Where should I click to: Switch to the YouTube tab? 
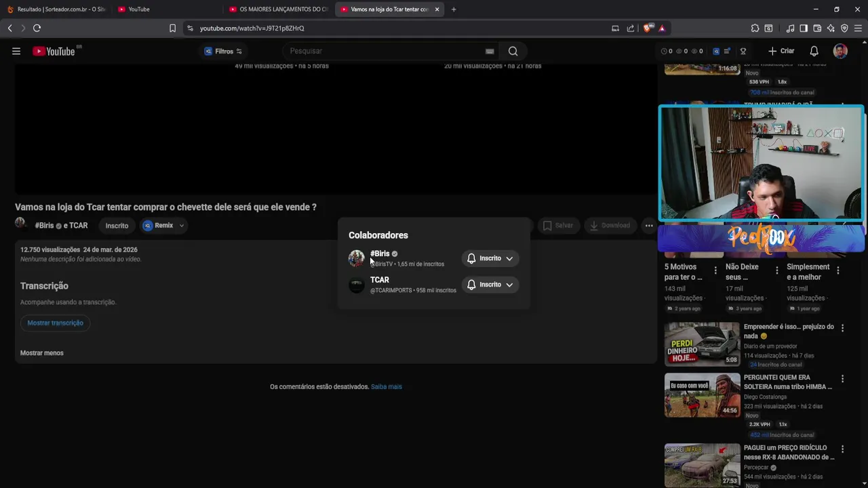click(166, 9)
